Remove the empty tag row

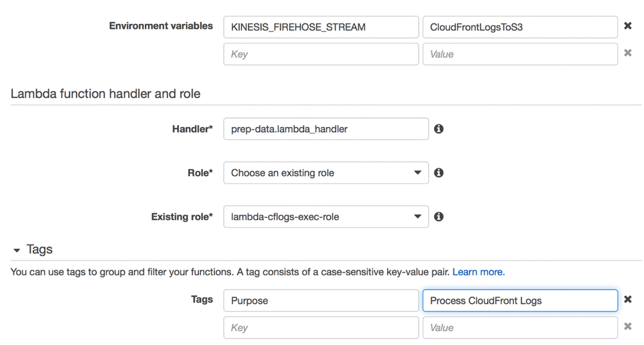pos(628,327)
